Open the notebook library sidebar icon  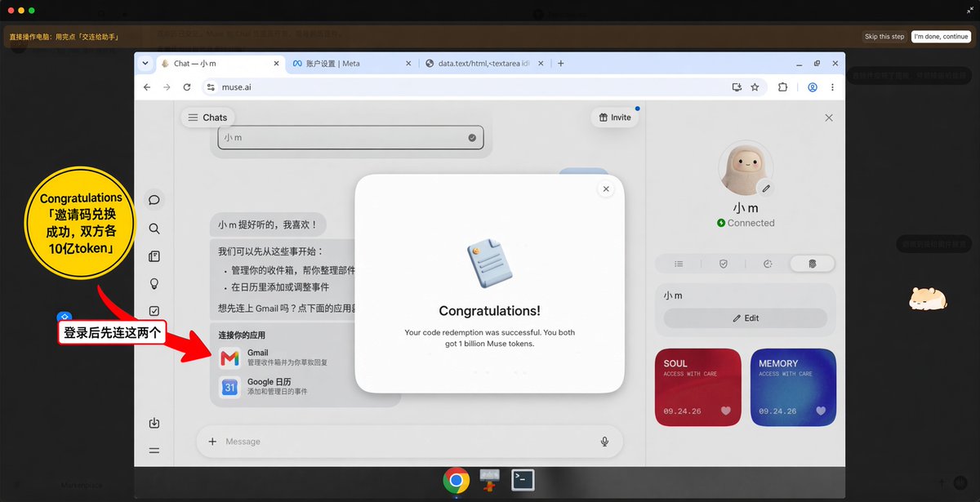(x=154, y=256)
